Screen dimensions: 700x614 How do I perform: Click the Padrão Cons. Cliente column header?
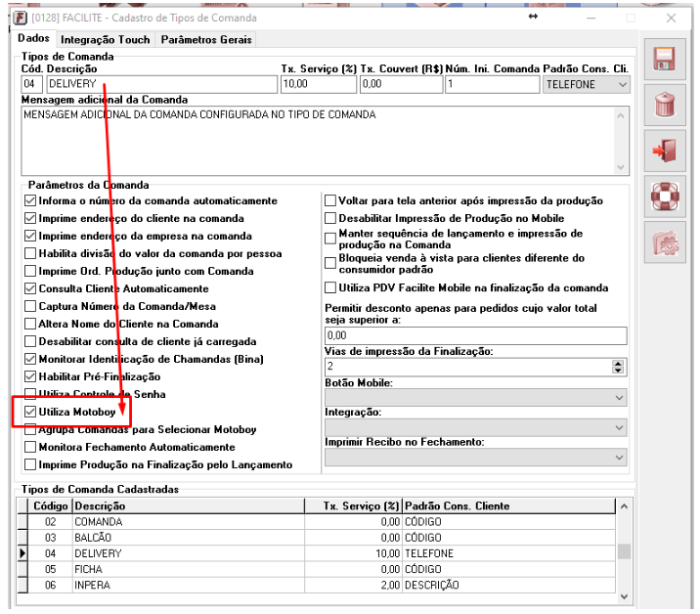[x=509, y=505]
